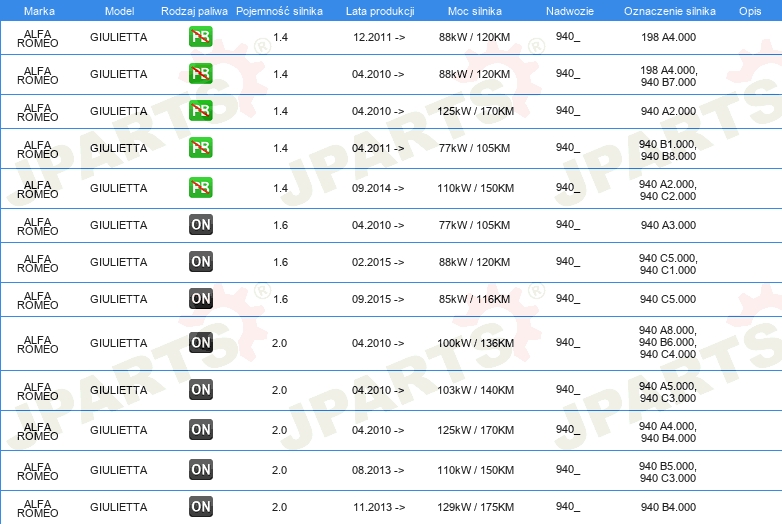782x524 pixels.
Task: Click GIULIETTA in the 175KM row
Action: click(x=119, y=507)
